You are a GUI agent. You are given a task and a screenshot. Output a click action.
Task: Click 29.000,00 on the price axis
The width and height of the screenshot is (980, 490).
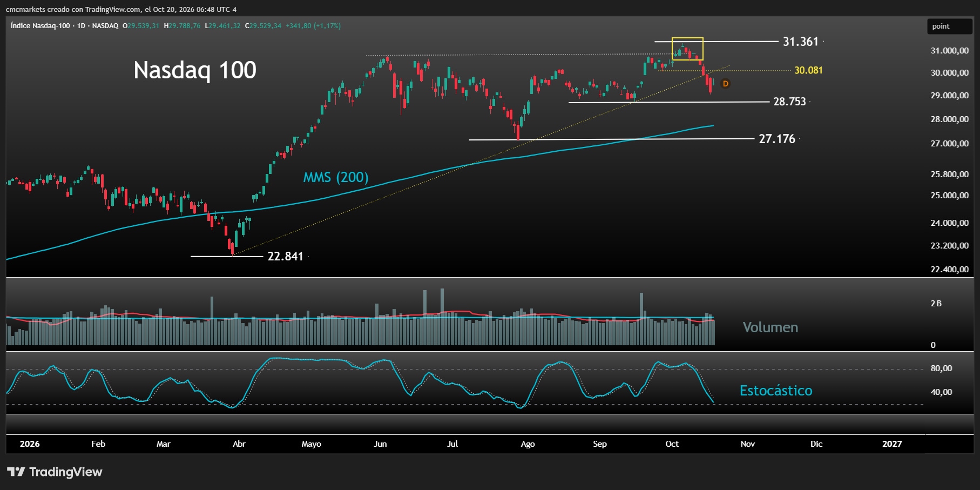coord(950,95)
